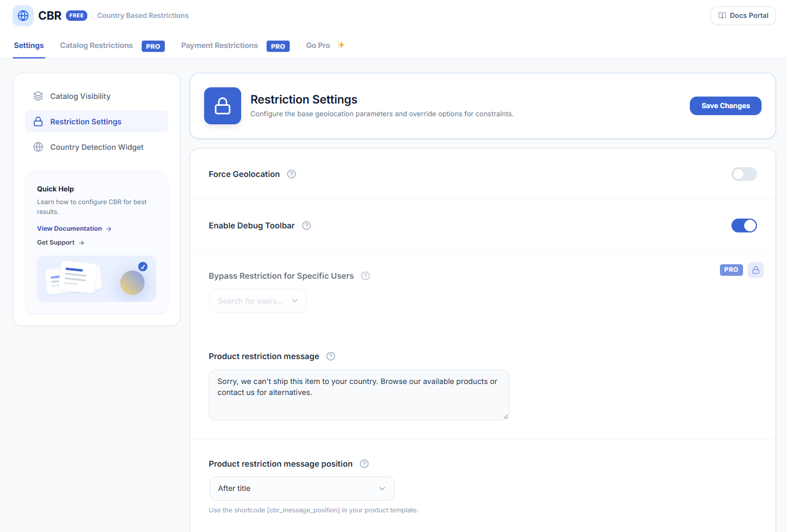Click the help icon next to Product restriction message
The width and height of the screenshot is (787, 532).
(331, 356)
